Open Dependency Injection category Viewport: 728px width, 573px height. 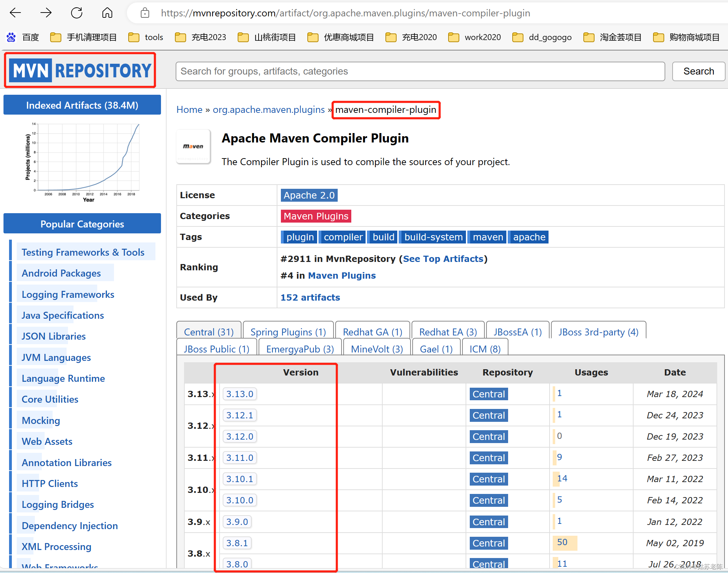(x=70, y=526)
